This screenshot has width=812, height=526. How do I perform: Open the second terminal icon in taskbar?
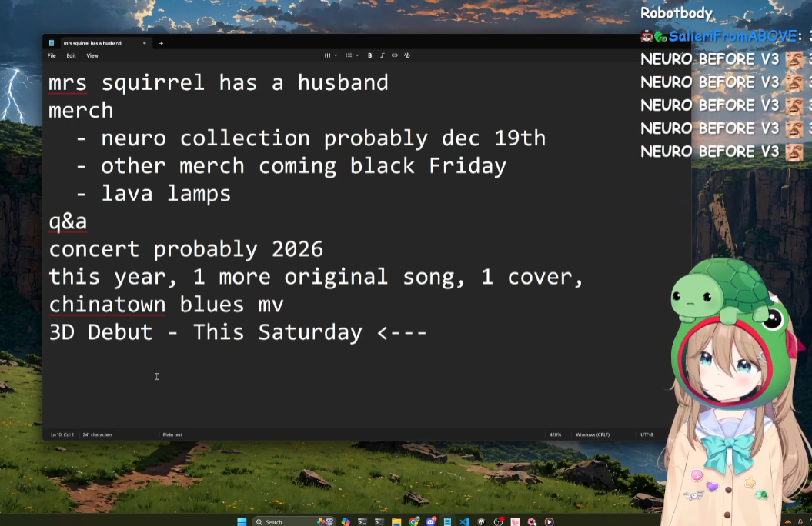379,522
